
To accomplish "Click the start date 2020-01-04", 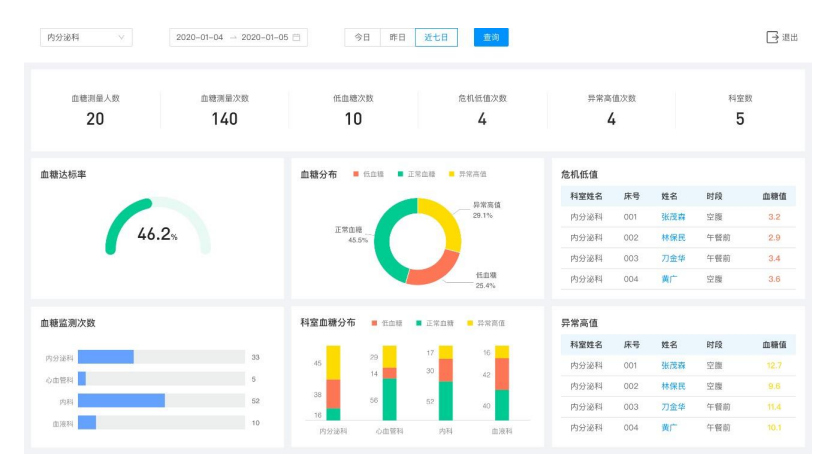I will (200, 37).
